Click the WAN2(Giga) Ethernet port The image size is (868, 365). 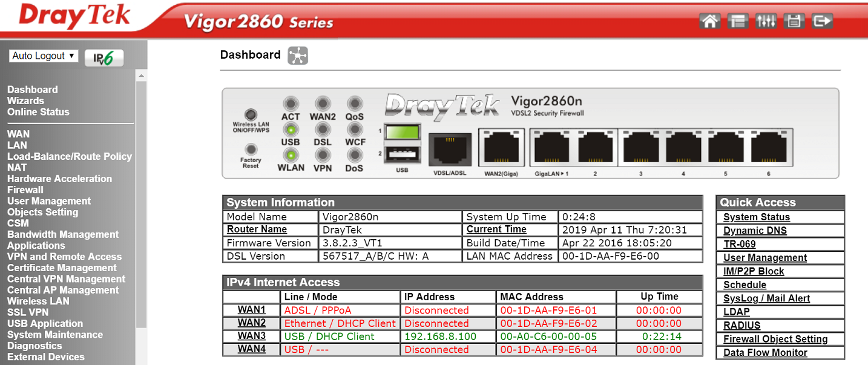(501, 148)
